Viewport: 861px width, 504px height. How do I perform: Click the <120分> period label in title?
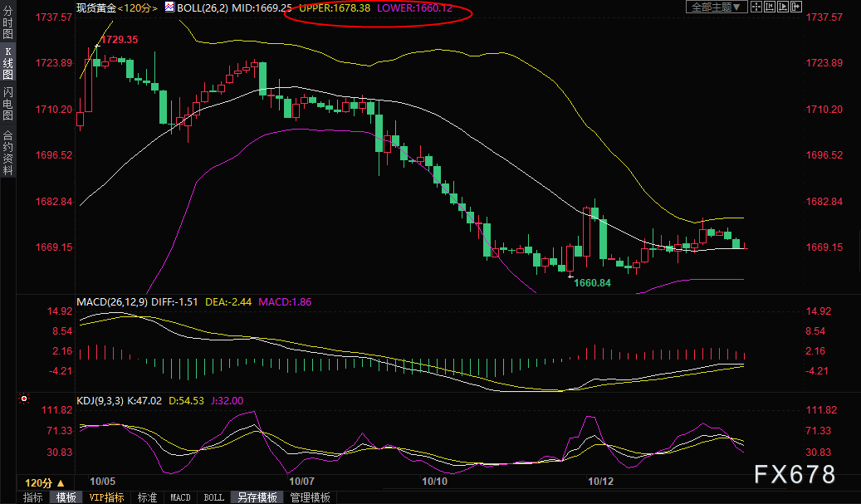click(x=139, y=7)
